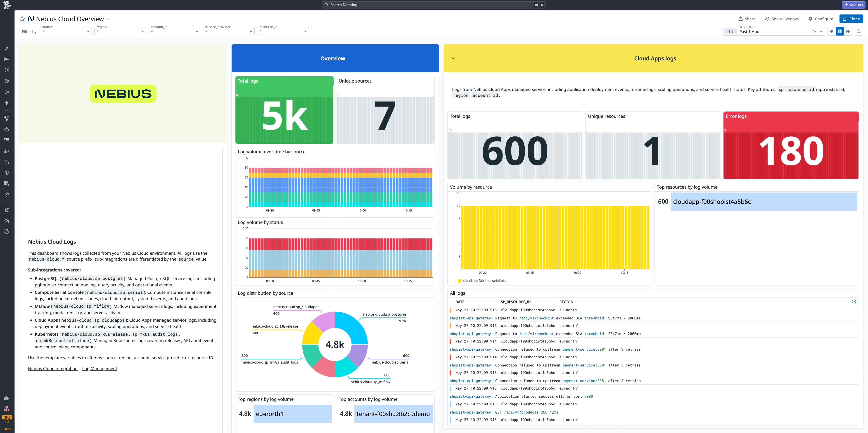Open the puzzle piece integrations icon

pyautogui.click(x=7, y=398)
